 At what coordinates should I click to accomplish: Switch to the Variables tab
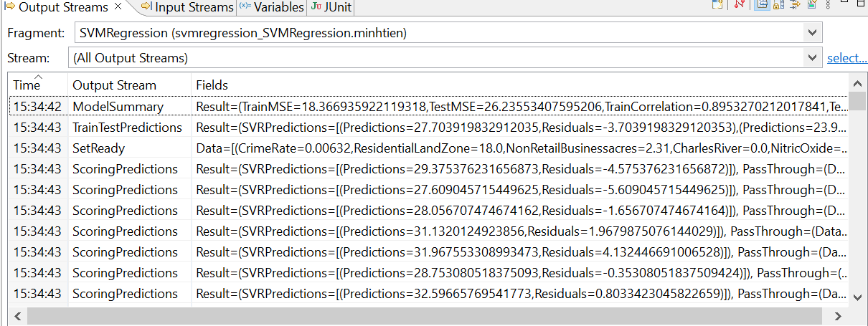click(273, 7)
